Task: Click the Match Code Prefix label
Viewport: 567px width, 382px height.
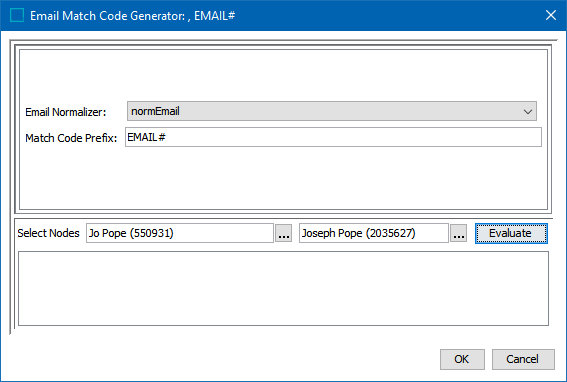Action: pos(71,138)
